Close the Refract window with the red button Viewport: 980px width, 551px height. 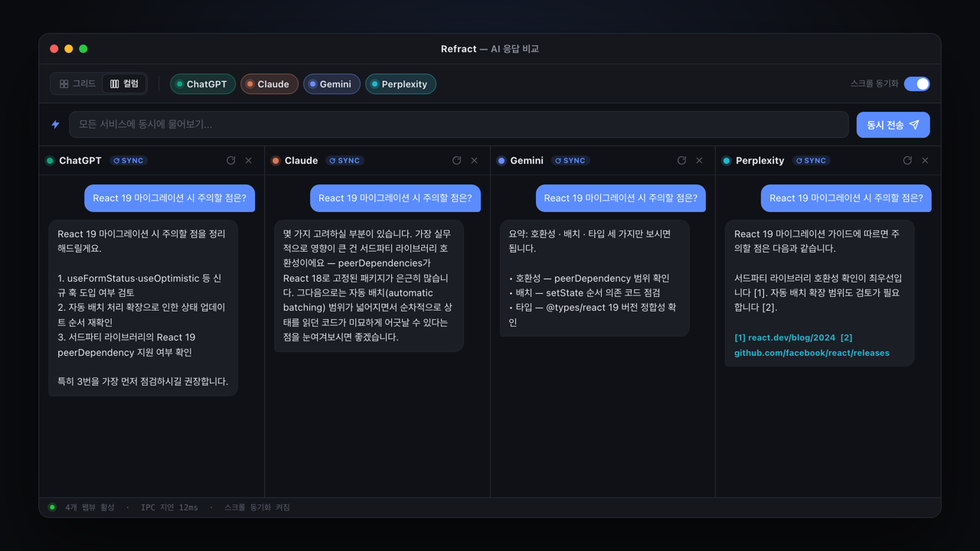pyautogui.click(x=54, y=49)
